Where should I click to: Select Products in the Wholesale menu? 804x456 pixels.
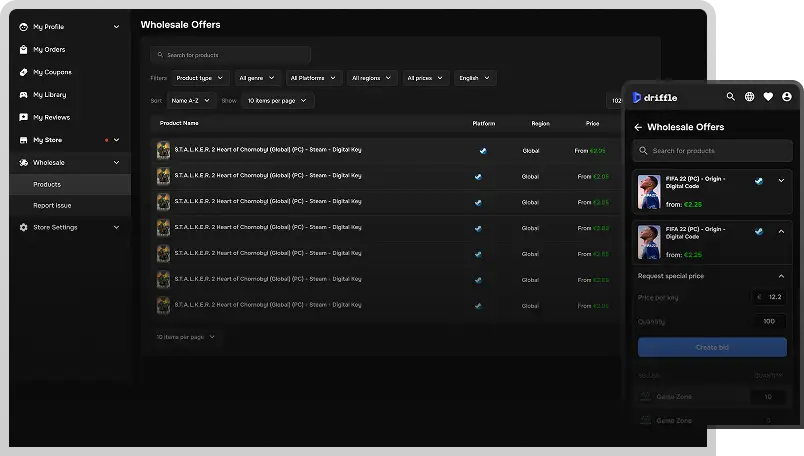pyautogui.click(x=47, y=184)
